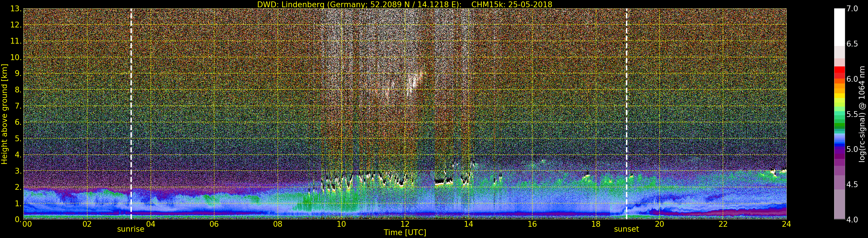This screenshot has width=868, height=238.
Task: Click the 'sunrise' label below the time axis
Action: point(131,229)
